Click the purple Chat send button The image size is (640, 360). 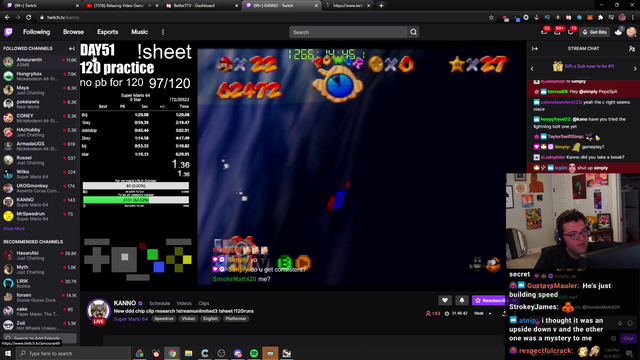pos(628,338)
